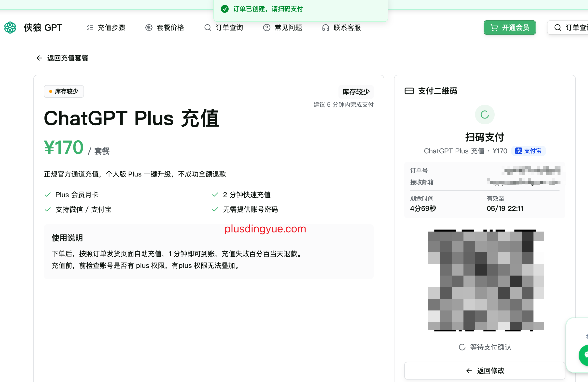The height and width of the screenshot is (382, 588).
Task: Click the expiry value 05/19 22:11
Action: 505,208
